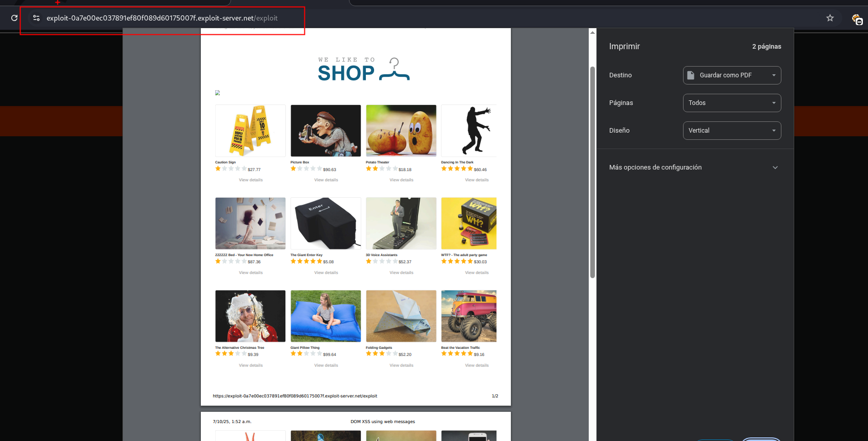Image resolution: width=868 pixels, height=441 pixels.
Task: Expand Más opciones de configuración
Action: 693,167
